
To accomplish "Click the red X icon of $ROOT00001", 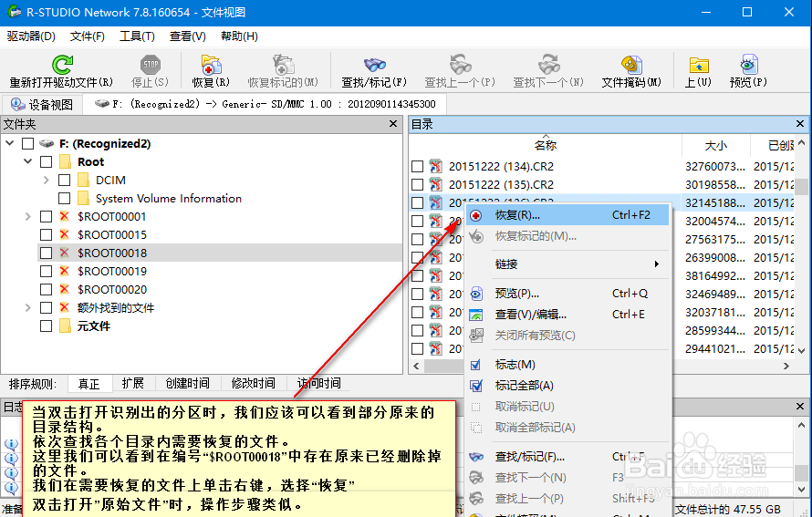I will pos(65,216).
